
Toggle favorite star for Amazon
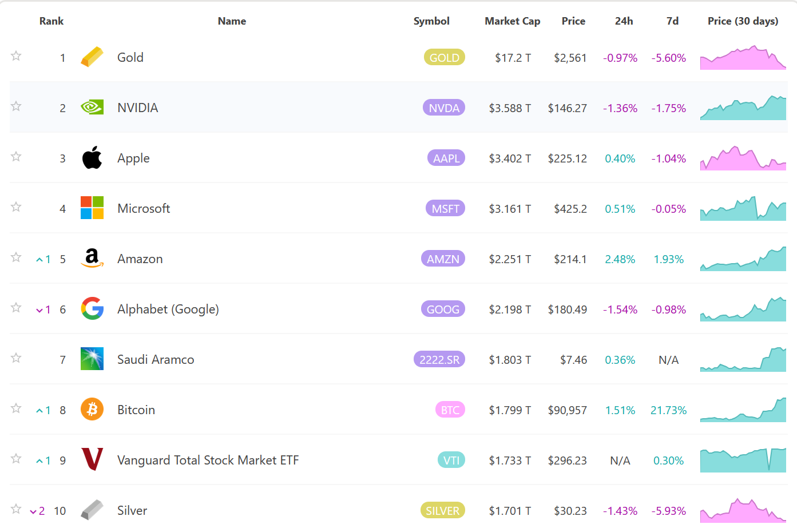(x=16, y=257)
